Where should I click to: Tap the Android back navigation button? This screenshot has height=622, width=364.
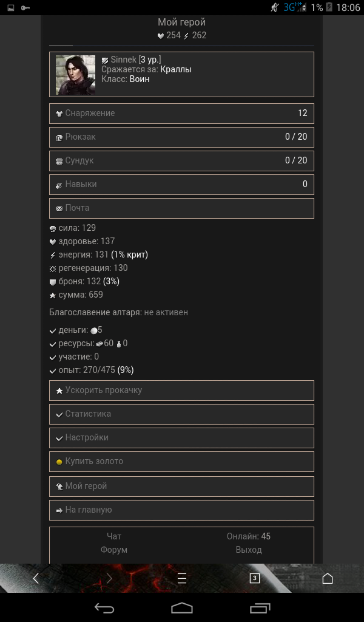tap(104, 607)
